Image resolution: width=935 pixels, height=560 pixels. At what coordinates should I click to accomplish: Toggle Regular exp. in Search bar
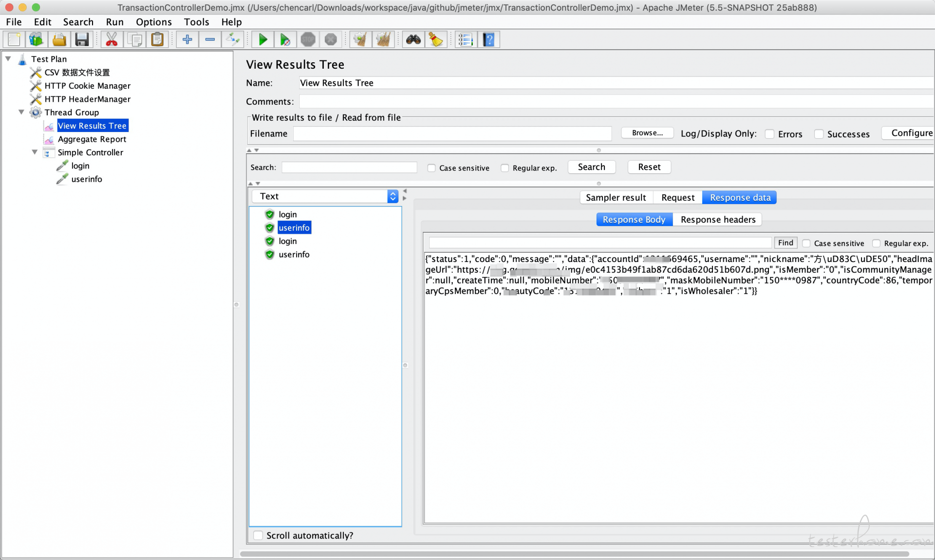click(505, 168)
